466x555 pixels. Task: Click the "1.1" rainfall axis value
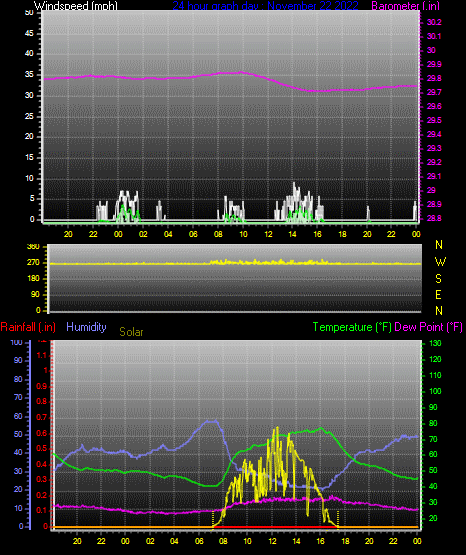point(42,355)
